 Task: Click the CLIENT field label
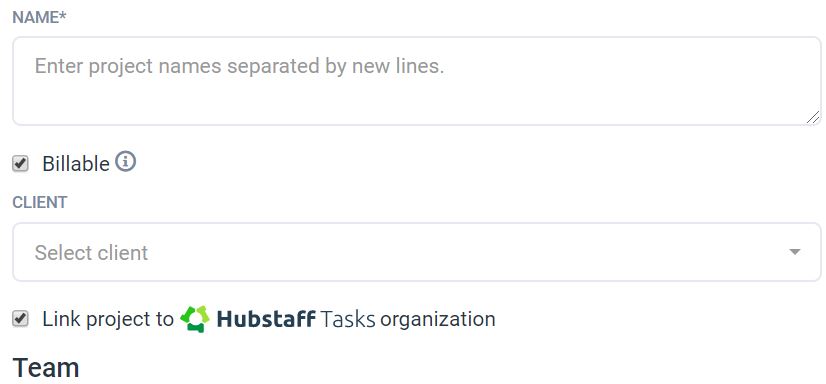[40, 202]
